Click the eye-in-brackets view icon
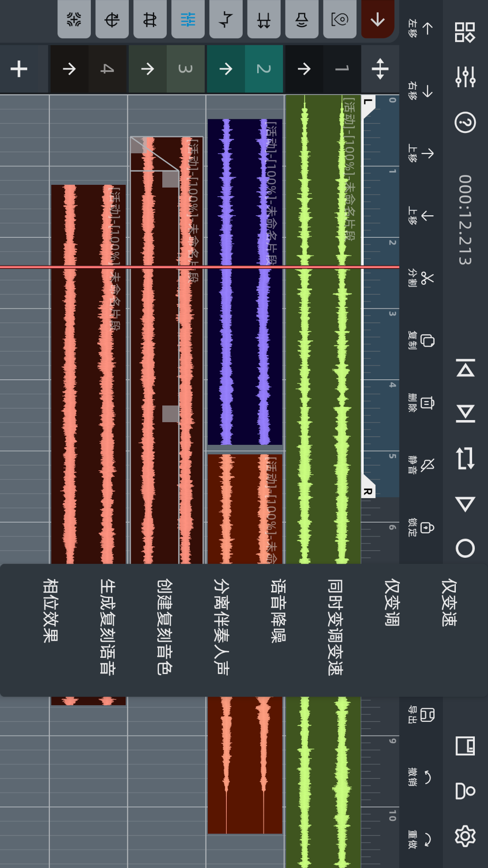 pyautogui.click(x=340, y=19)
